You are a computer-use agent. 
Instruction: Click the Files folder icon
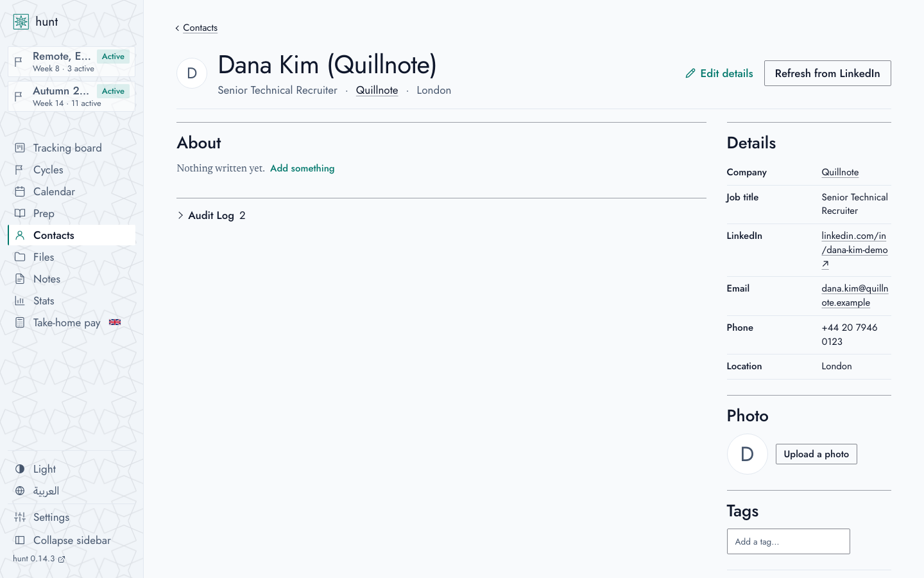tap(20, 257)
